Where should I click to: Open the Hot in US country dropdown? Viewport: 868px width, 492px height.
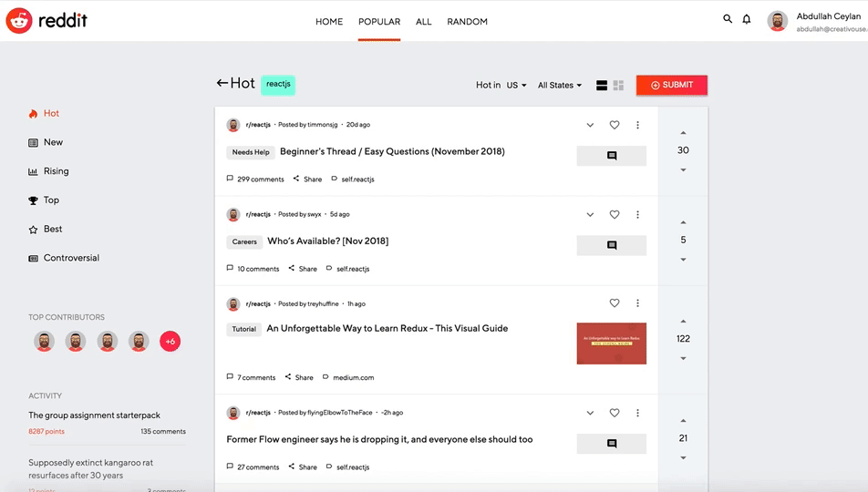pyautogui.click(x=516, y=86)
